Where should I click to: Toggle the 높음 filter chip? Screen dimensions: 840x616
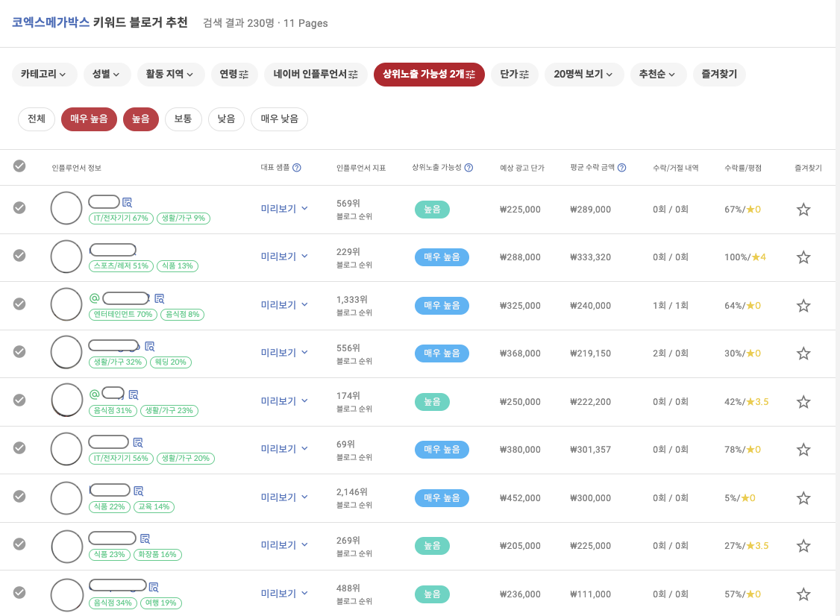pyautogui.click(x=141, y=119)
